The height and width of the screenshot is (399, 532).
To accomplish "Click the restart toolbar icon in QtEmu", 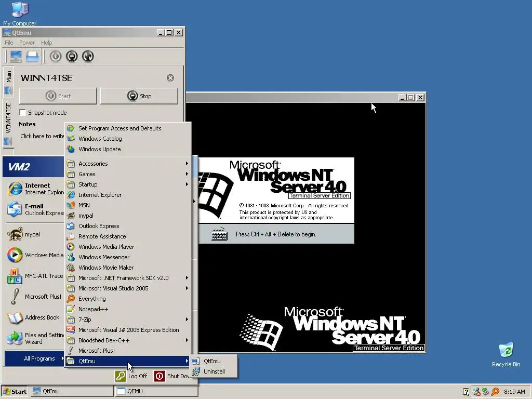I will tap(88, 56).
